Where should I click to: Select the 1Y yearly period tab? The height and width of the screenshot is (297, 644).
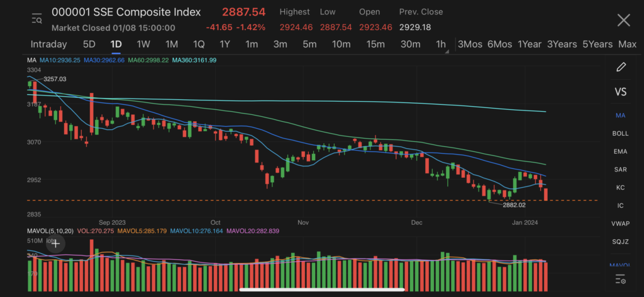225,45
